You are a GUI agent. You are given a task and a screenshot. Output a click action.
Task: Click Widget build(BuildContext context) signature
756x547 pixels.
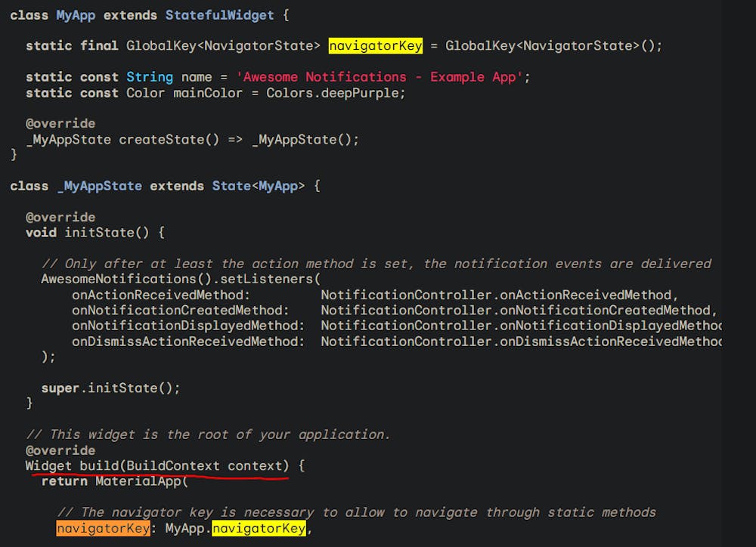click(157, 466)
